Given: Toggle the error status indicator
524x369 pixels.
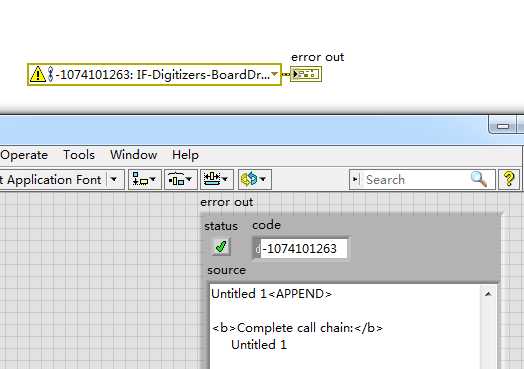Looking at the screenshot, I should tap(221, 247).
